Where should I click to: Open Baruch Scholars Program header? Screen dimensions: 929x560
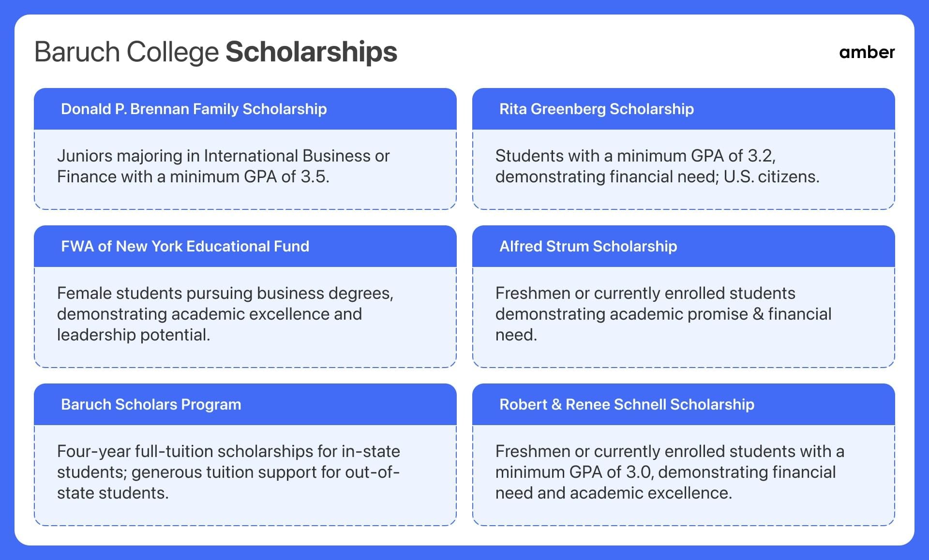[245, 404]
